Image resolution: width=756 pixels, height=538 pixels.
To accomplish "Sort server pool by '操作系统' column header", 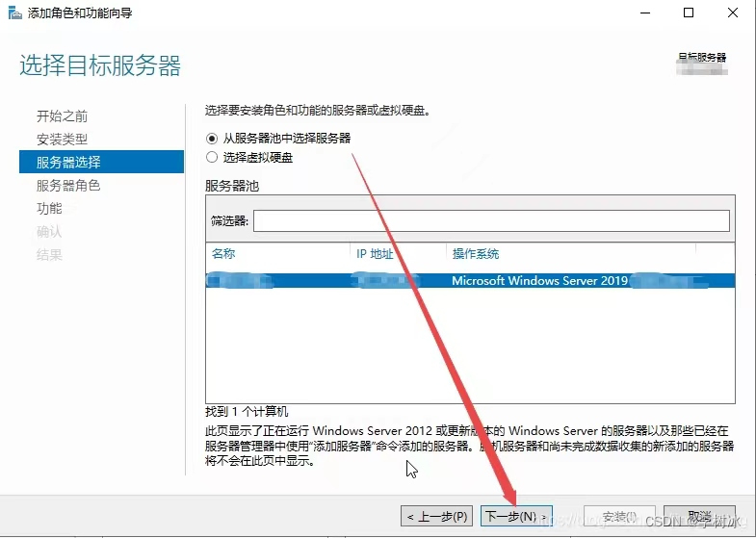I will click(x=476, y=254).
